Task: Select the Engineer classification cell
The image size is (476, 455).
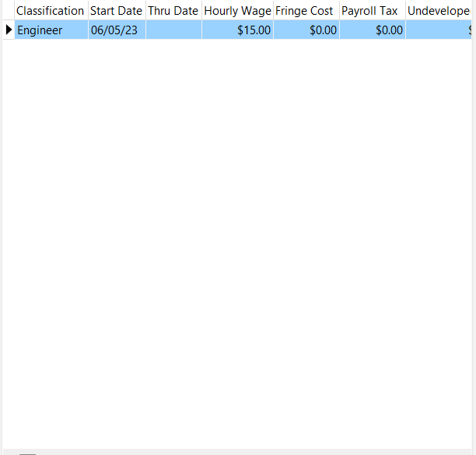Action: [x=51, y=30]
